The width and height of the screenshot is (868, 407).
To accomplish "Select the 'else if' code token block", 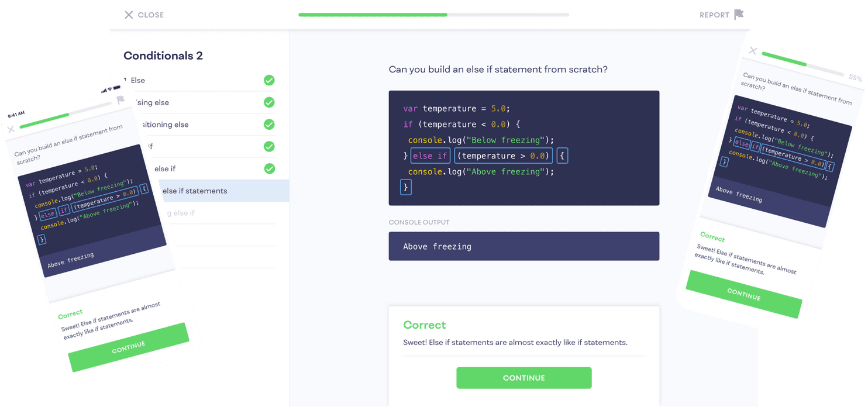I will point(430,156).
